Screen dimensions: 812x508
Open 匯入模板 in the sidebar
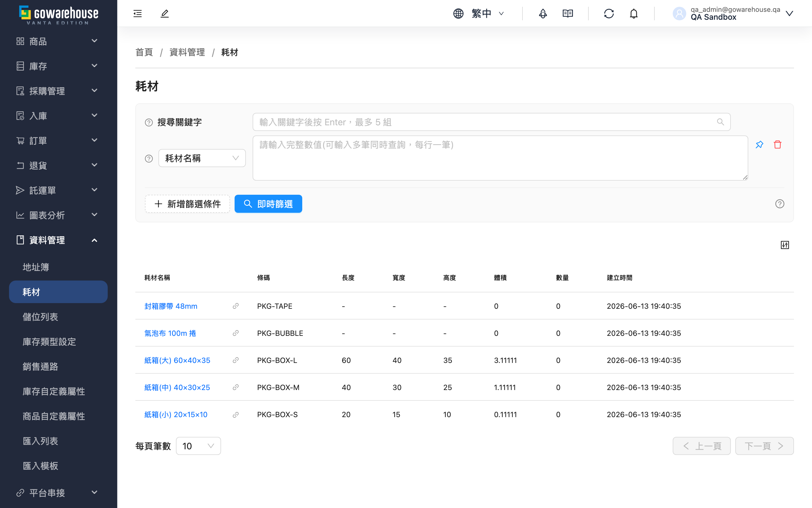coord(58,466)
